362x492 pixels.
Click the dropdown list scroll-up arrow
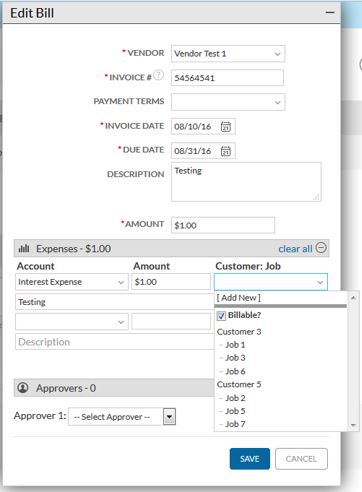click(x=353, y=297)
